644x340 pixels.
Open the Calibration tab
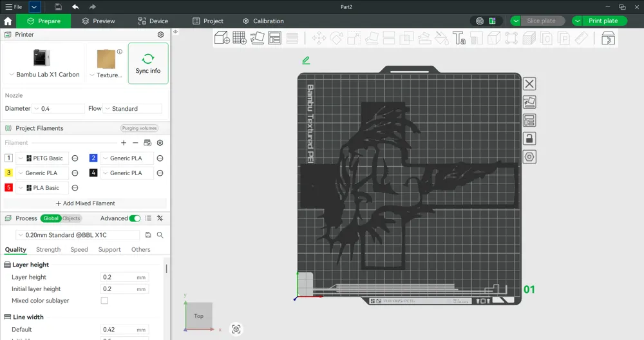point(263,21)
